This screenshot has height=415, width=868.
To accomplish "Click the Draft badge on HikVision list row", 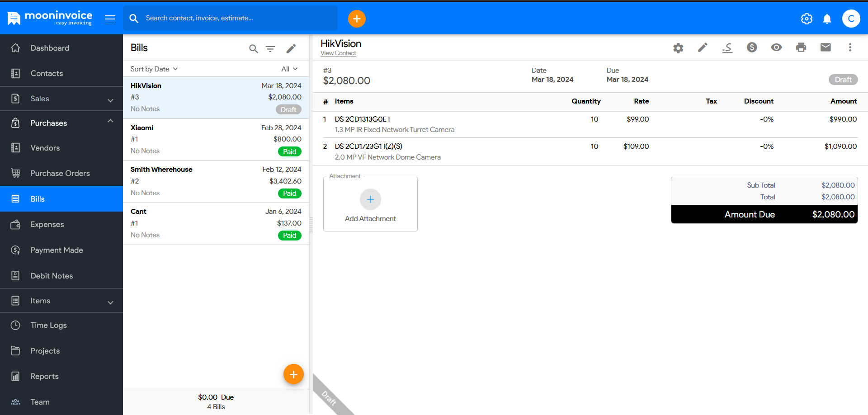I will point(288,110).
